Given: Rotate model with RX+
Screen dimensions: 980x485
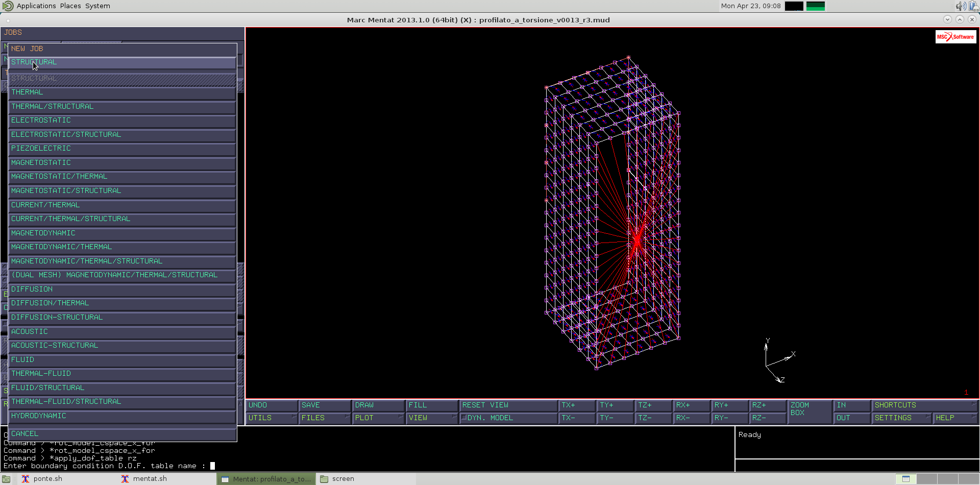Looking at the screenshot, I should [x=692, y=405].
